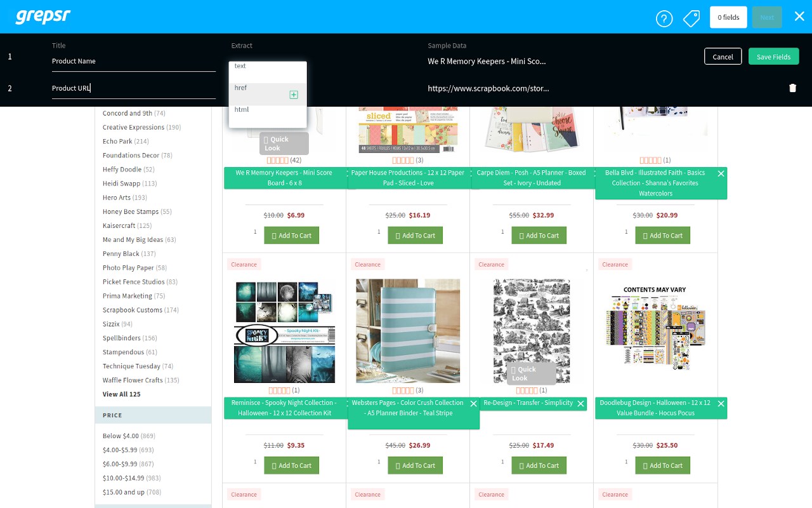
Task: Filter by Me and My Big Ideas
Action: click(139, 240)
